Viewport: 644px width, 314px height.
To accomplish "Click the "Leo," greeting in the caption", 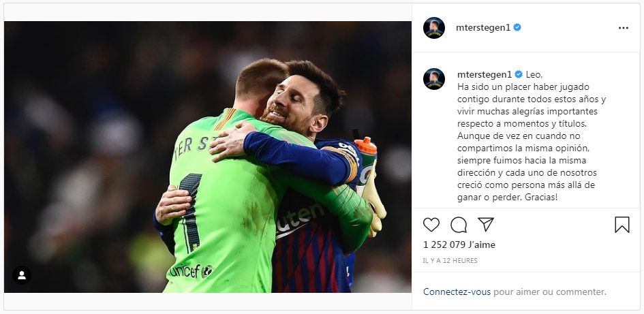I will click(x=534, y=74).
